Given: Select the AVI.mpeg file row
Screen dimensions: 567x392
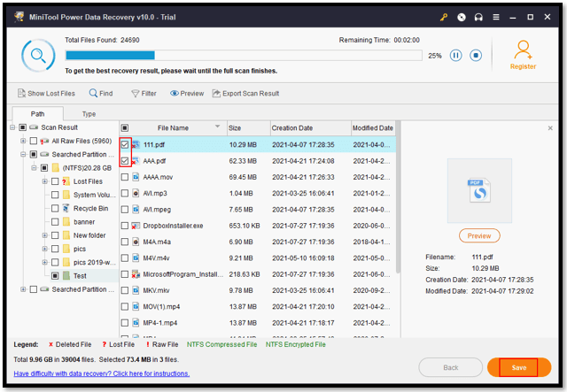Looking at the screenshot, I should pos(258,209).
